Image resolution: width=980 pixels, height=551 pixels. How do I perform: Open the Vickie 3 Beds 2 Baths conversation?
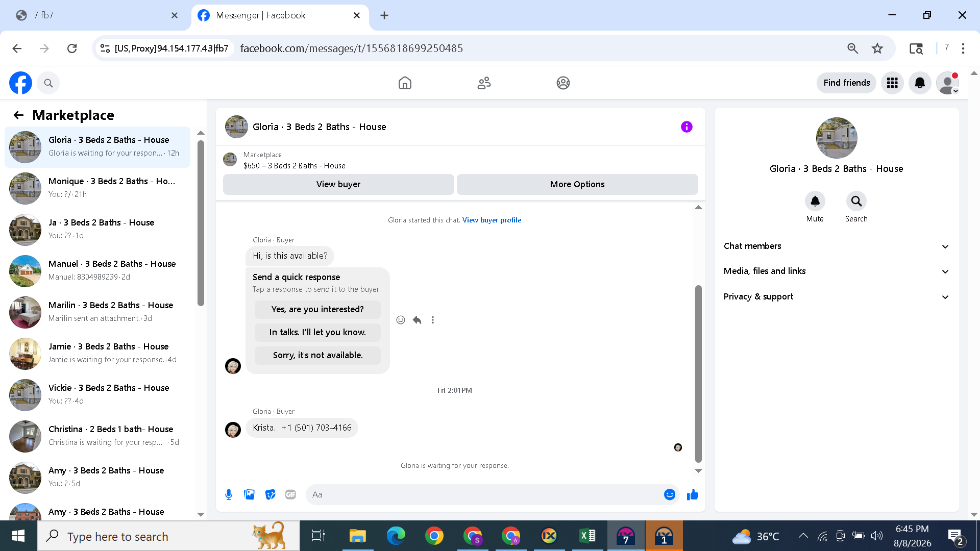tap(97, 394)
